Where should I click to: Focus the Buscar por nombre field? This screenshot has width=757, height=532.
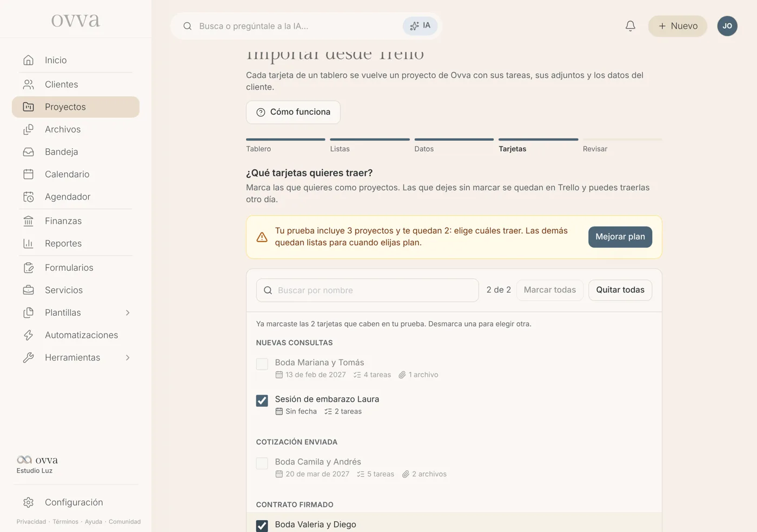click(368, 290)
